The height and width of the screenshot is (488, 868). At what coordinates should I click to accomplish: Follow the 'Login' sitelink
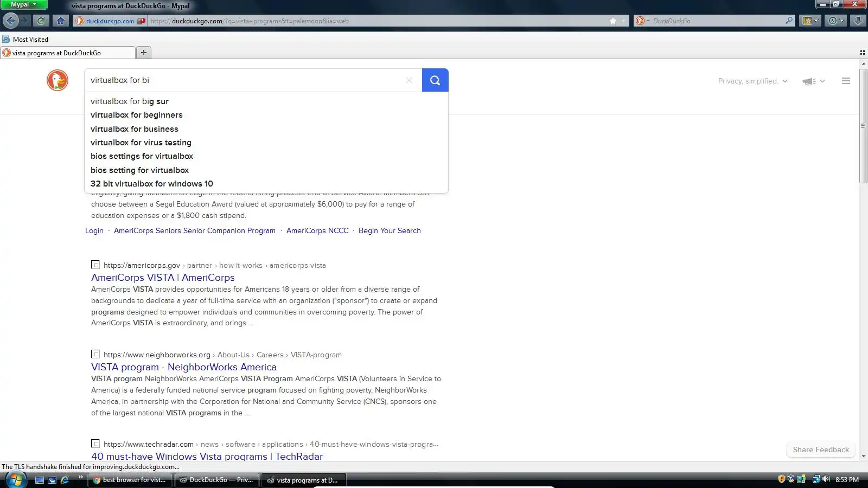(x=94, y=230)
